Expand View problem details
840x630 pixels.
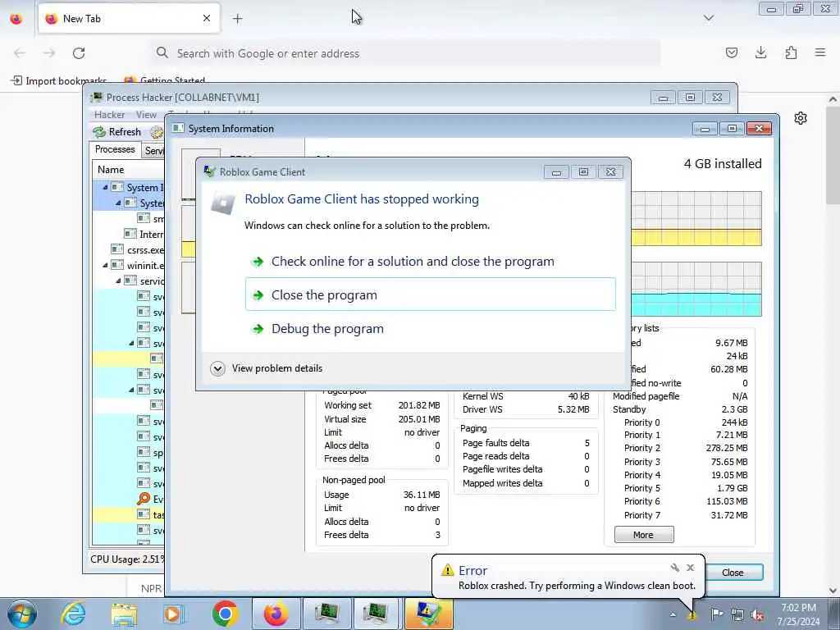(267, 368)
